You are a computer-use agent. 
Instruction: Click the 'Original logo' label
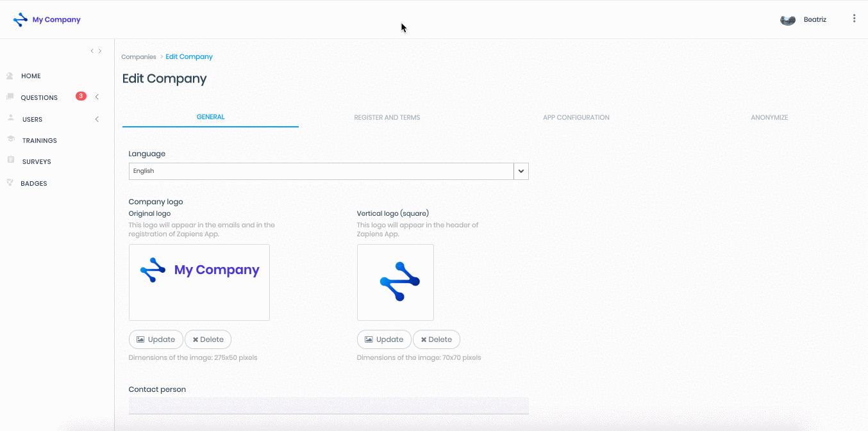coord(149,213)
